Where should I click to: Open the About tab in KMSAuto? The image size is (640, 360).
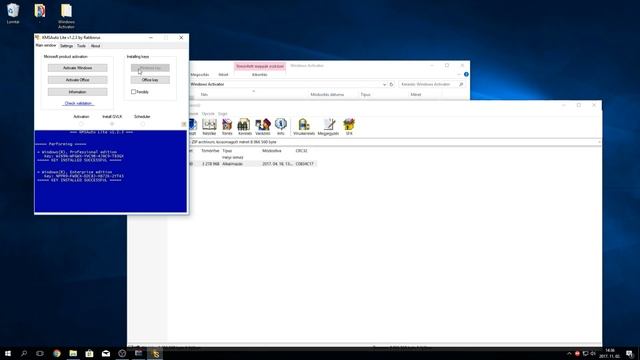pyautogui.click(x=95, y=46)
